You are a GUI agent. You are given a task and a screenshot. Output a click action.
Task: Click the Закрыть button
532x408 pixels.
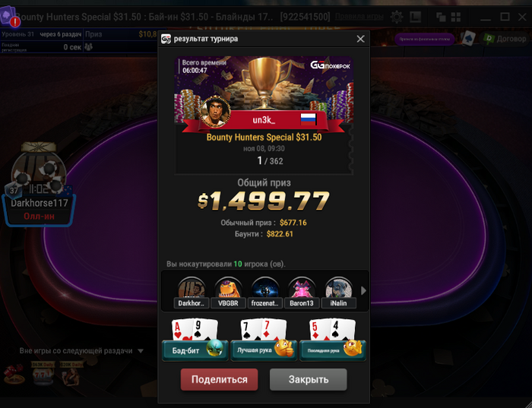click(x=309, y=379)
